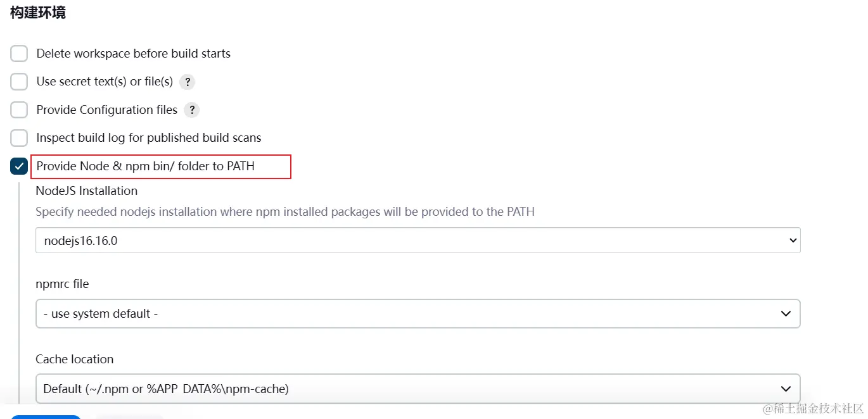Viewport: 868px width, 419px height.
Task: Click the checkmark inside the enabled PATH checkbox
Action: click(x=18, y=166)
